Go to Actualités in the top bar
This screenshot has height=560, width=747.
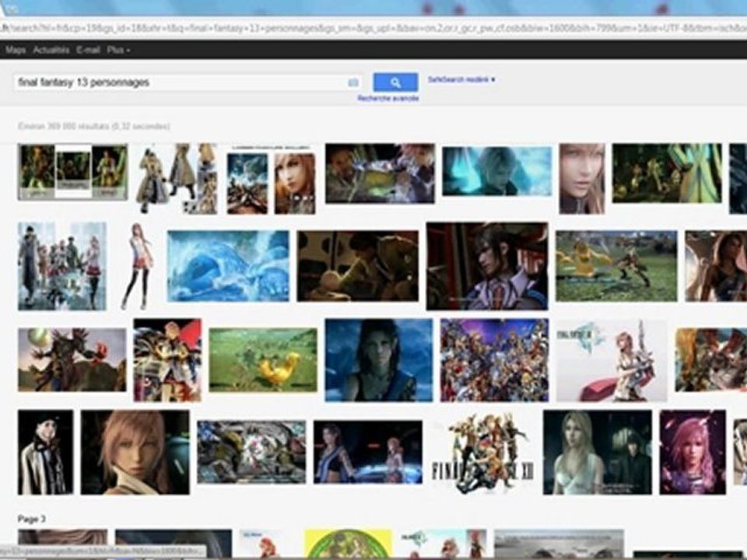click(51, 50)
